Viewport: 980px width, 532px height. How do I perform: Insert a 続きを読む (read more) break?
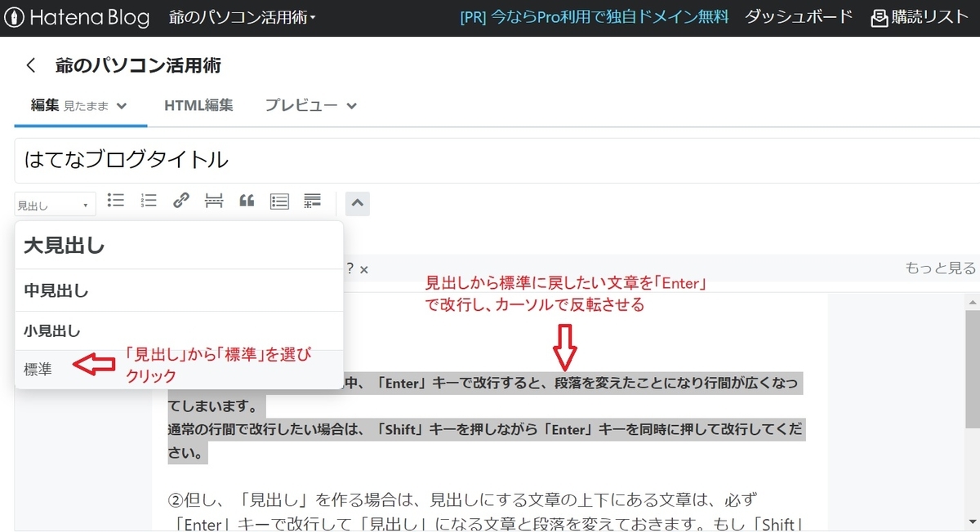pos(213,201)
